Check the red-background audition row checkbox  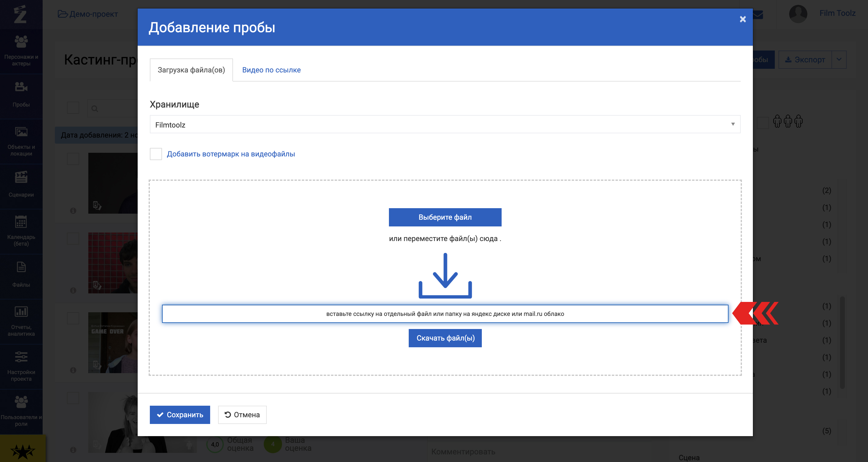click(73, 238)
